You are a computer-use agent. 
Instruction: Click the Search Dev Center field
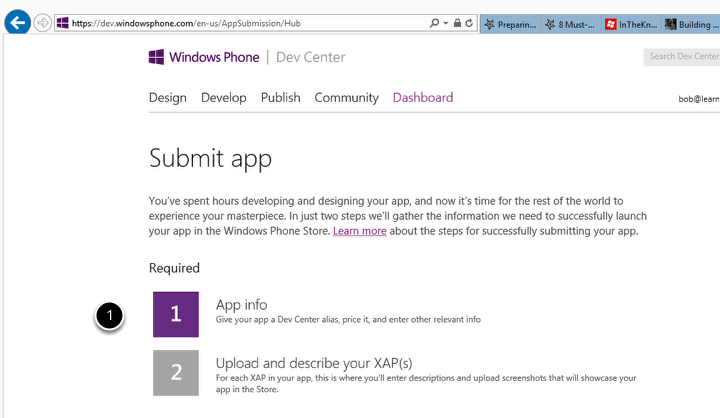click(x=683, y=57)
